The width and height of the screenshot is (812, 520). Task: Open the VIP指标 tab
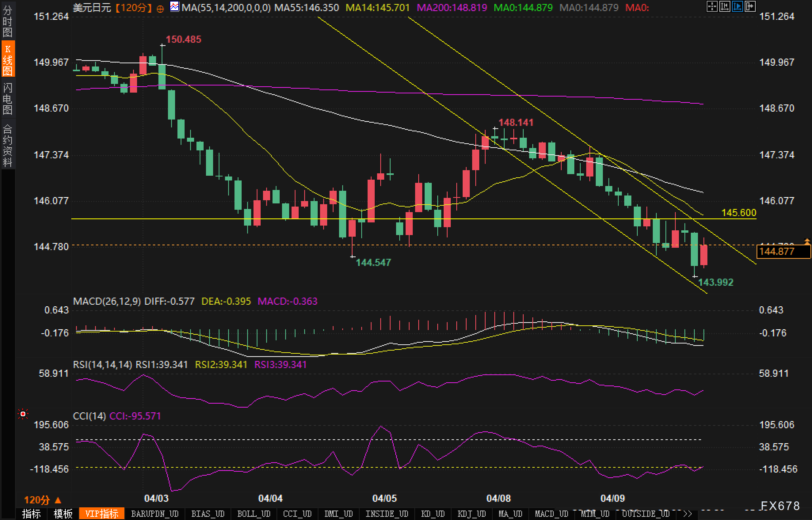point(102,514)
